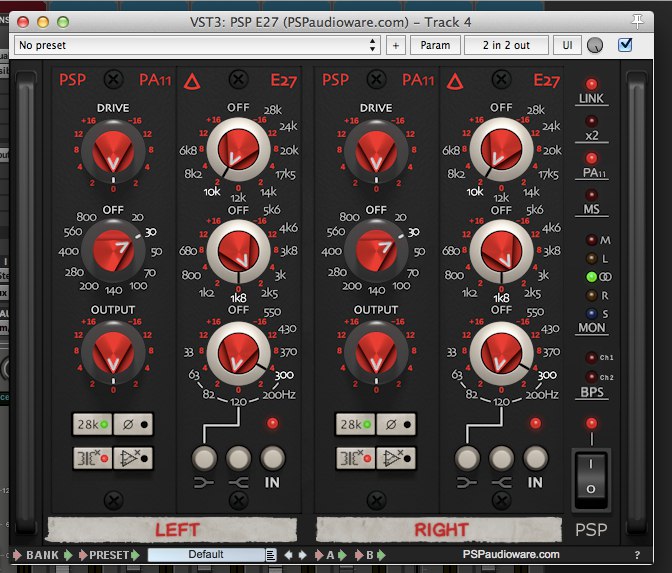Screen dimensions: 672x573
Task: Open the Default preset list
Action: click(x=212, y=554)
